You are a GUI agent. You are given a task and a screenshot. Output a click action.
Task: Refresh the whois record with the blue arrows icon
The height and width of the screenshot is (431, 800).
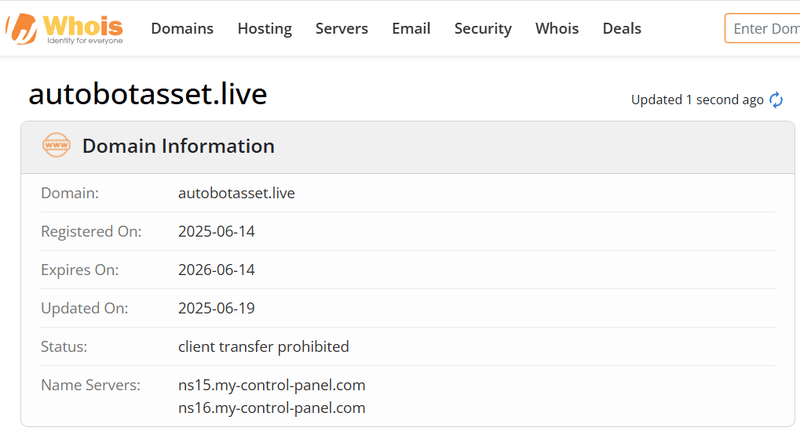776,100
